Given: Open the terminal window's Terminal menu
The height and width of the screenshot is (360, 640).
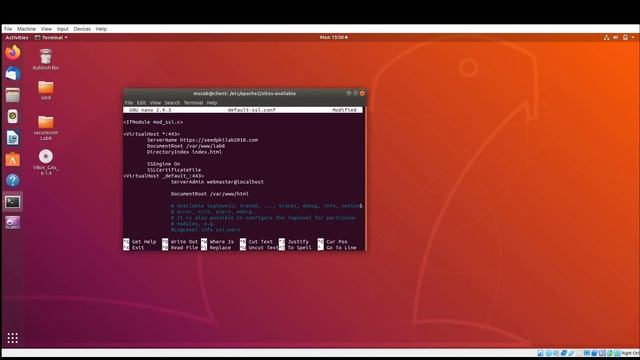Looking at the screenshot, I should (193, 103).
